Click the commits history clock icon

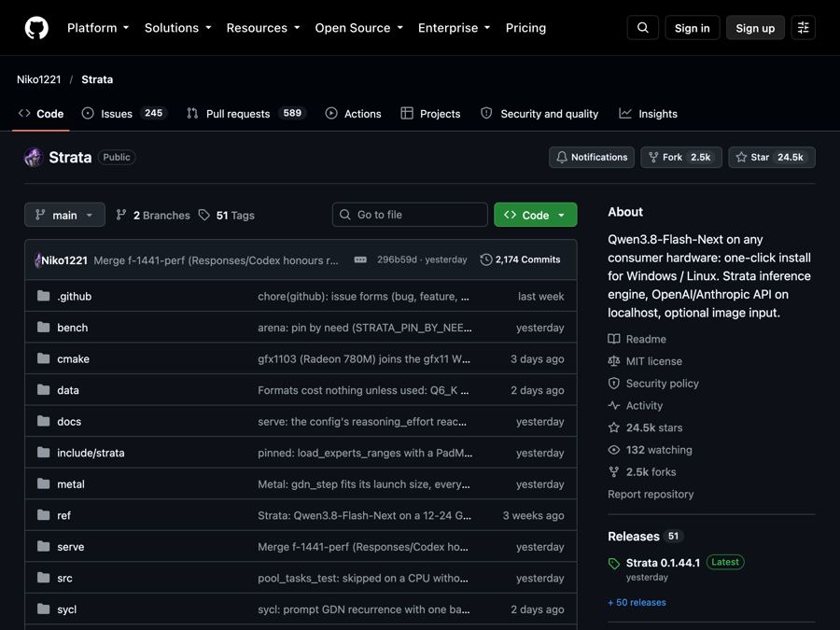(486, 259)
